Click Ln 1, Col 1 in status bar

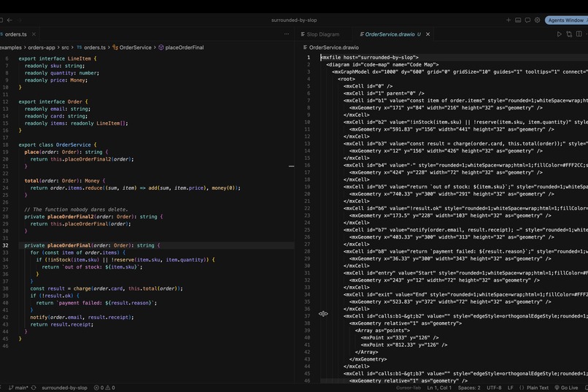click(439, 388)
